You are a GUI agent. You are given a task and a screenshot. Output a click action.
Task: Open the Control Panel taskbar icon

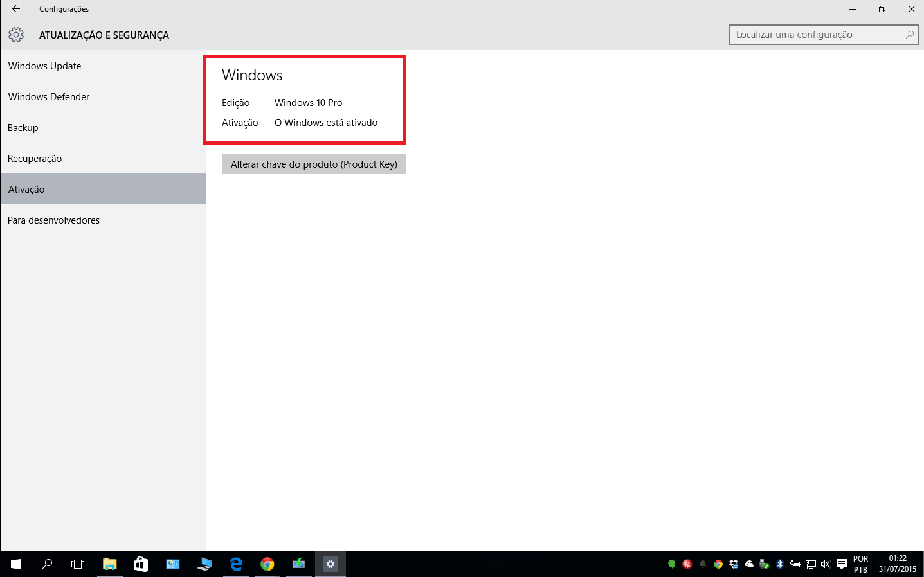pyautogui.click(x=173, y=564)
